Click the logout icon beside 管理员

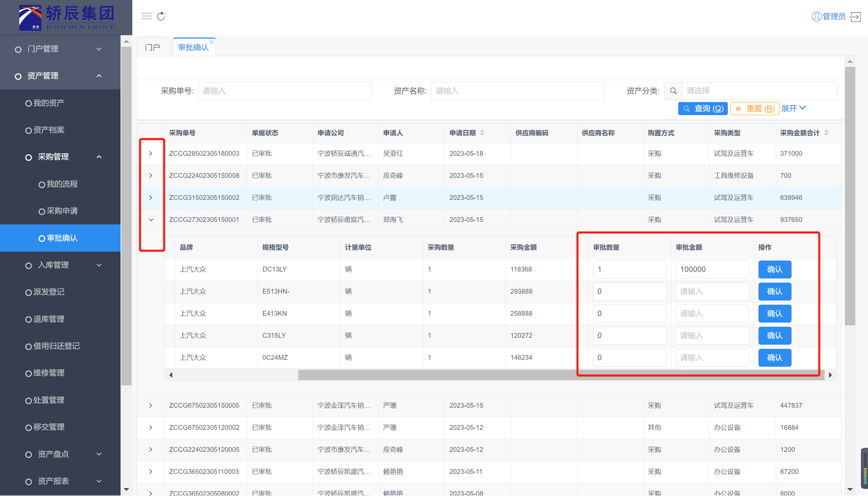point(856,17)
